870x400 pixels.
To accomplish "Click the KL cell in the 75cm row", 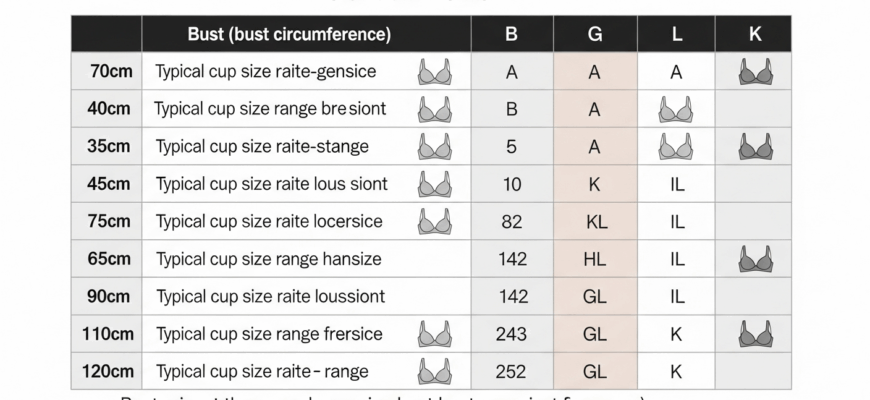I will (596, 222).
